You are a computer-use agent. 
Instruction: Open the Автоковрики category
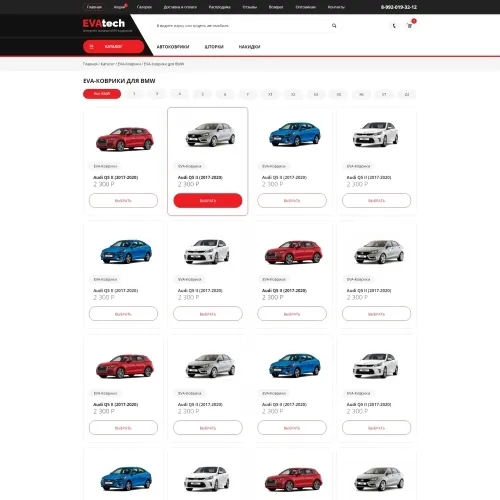pos(173,47)
